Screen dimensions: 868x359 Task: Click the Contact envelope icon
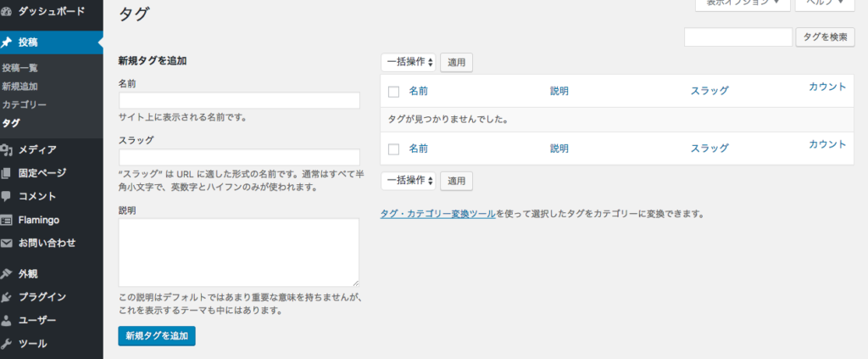(7, 243)
